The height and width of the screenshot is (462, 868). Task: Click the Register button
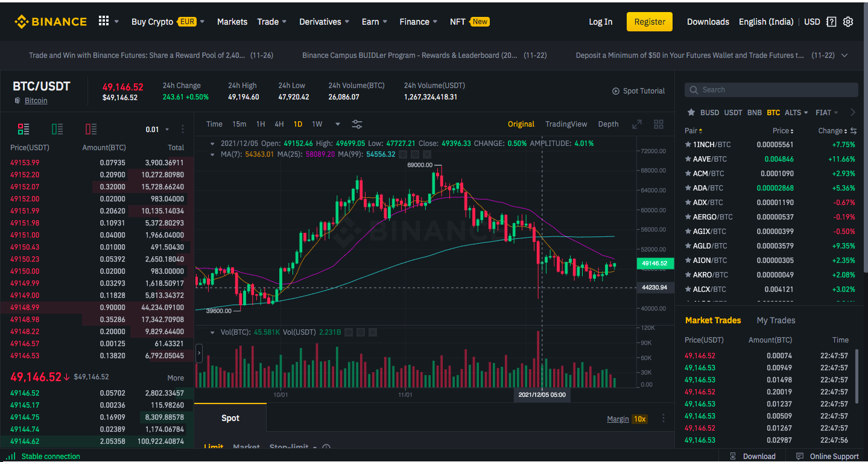[x=650, y=22]
